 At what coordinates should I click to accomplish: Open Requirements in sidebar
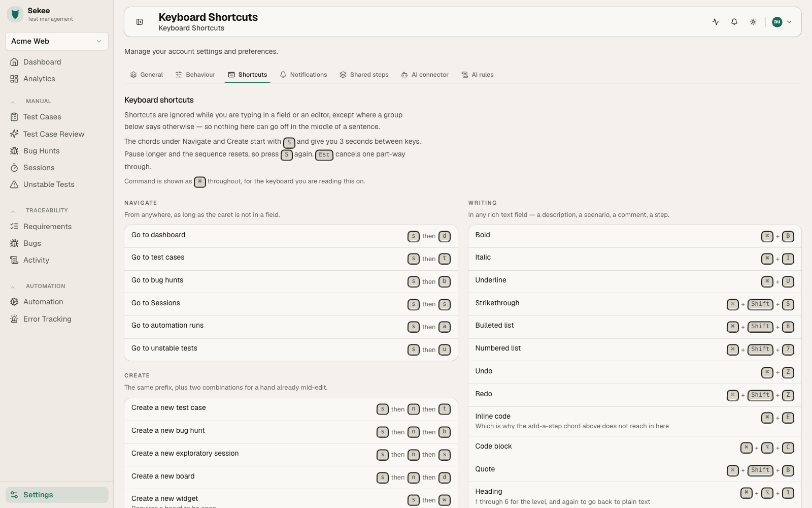click(57, 227)
